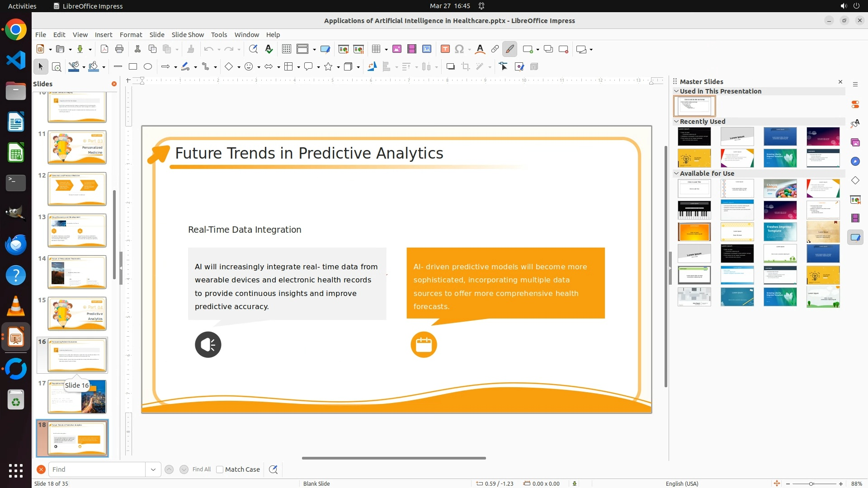The height and width of the screenshot is (488, 868).
Task: Toggle the display grid icon
Action: 287,49
